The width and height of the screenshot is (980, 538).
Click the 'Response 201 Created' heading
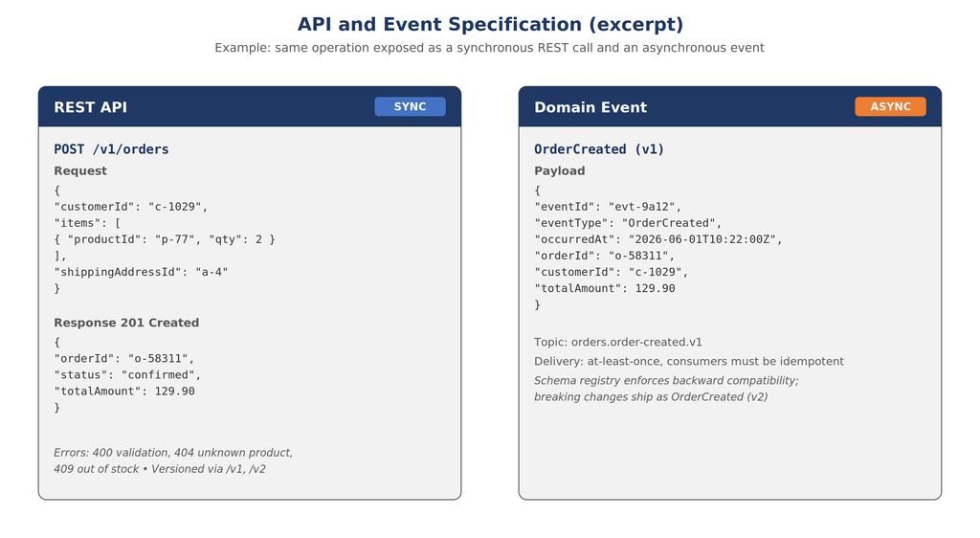pos(126,323)
